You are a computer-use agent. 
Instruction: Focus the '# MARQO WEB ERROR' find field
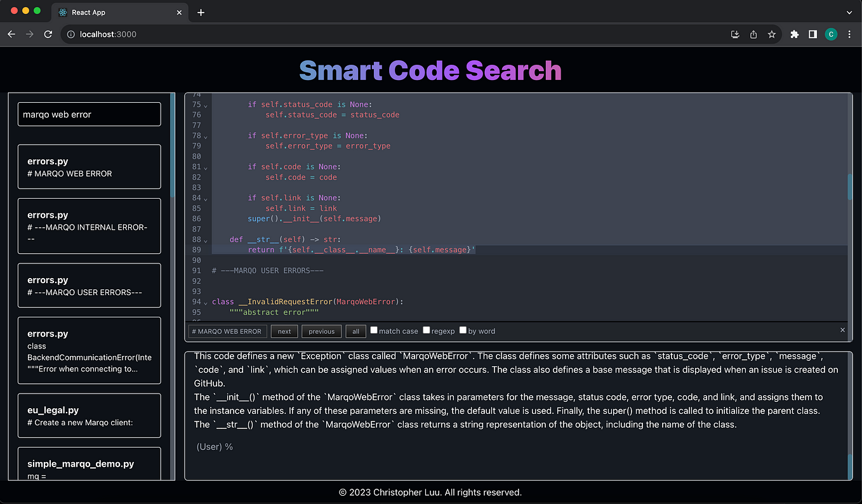pos(228,331)
